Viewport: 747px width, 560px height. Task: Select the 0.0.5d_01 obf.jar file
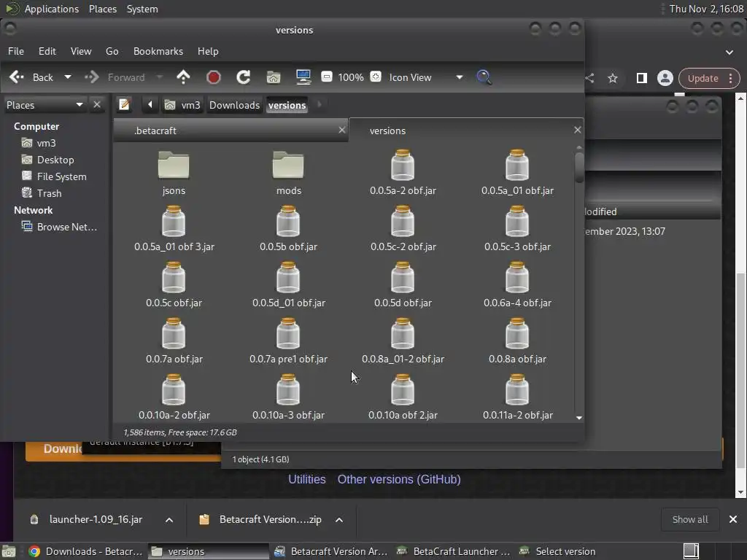coord(288,285)
